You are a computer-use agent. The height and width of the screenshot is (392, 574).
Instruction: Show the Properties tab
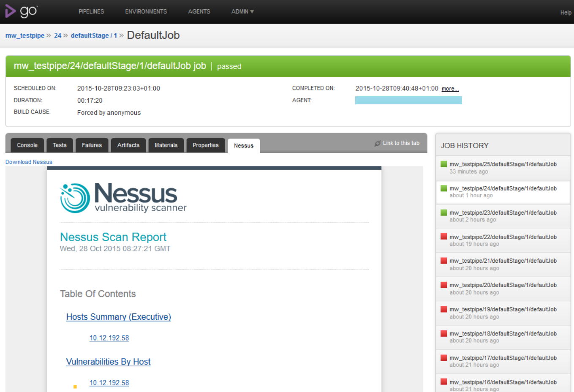point(206,145)
